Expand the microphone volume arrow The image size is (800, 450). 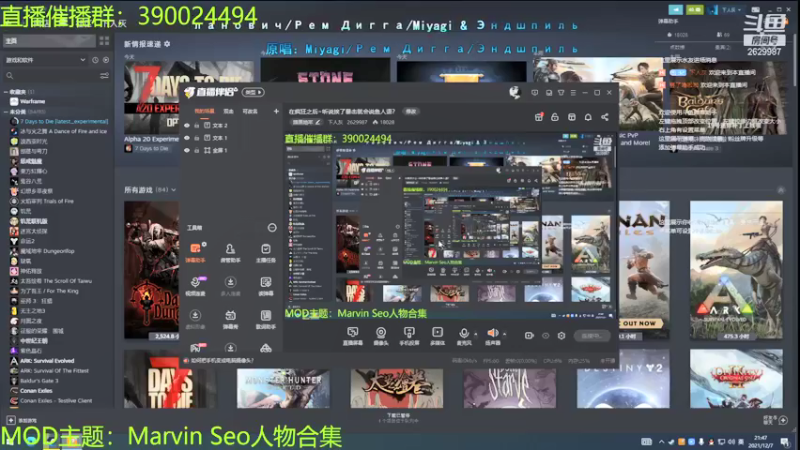pos(476,334)
